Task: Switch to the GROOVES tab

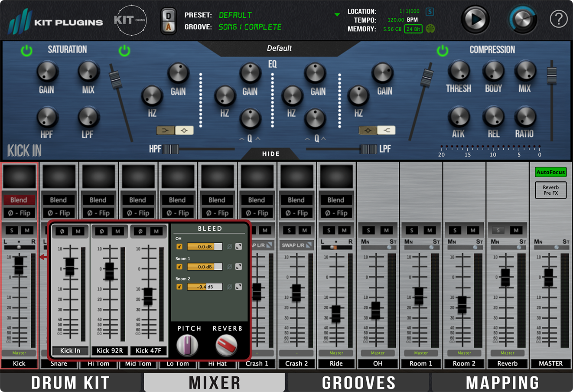Action: pyautogui.click(x=359, y=382)
